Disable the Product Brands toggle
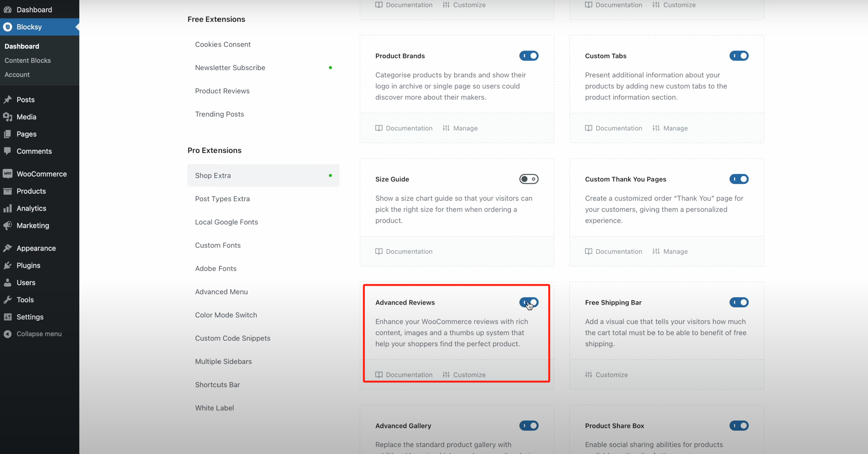 pyautogui.click(x=528, y=56)
